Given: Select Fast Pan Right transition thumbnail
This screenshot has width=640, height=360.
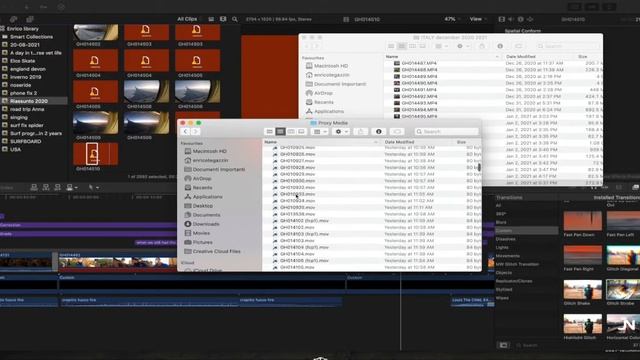Looking at the screenshot, I should tap(582, 255).
